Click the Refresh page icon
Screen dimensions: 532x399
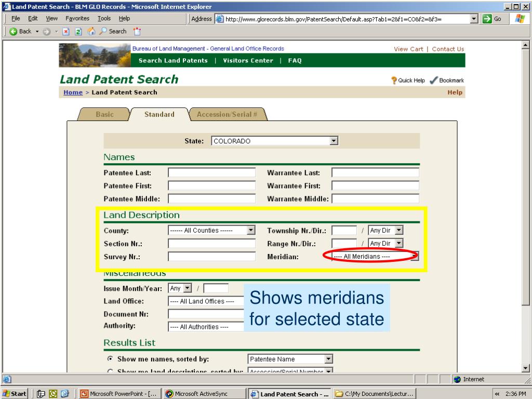(x=78, y=32)
